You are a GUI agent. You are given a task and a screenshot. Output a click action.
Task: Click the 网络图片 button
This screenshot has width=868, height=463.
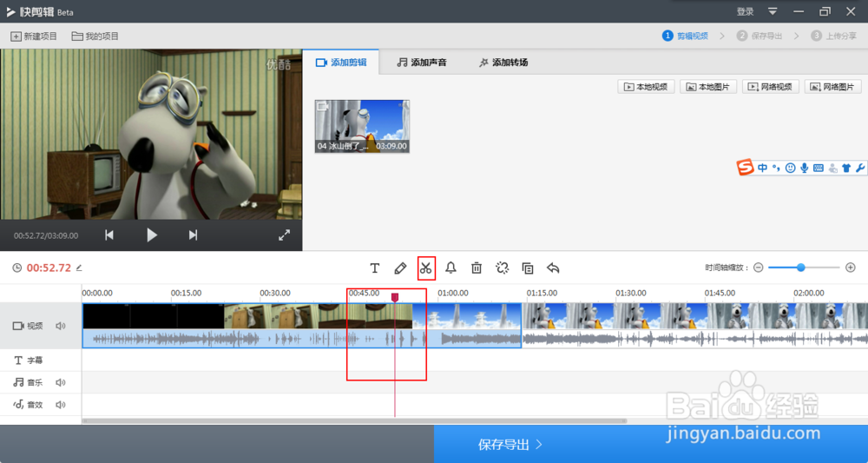833,87
